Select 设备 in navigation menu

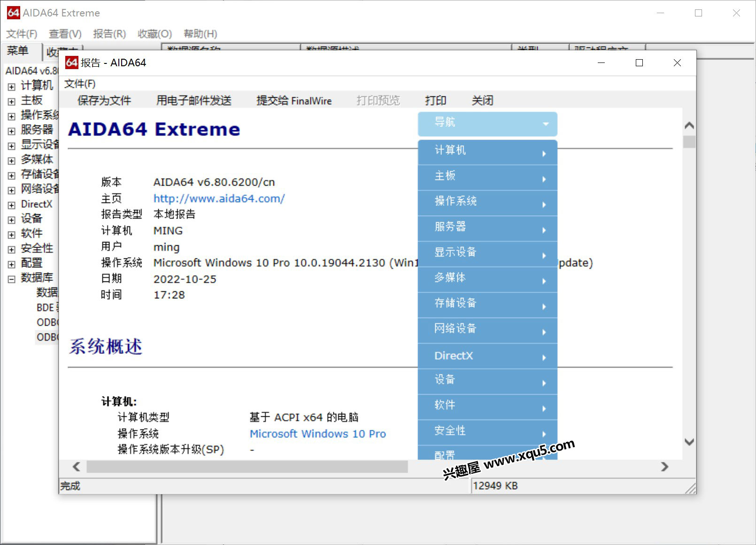487,381
